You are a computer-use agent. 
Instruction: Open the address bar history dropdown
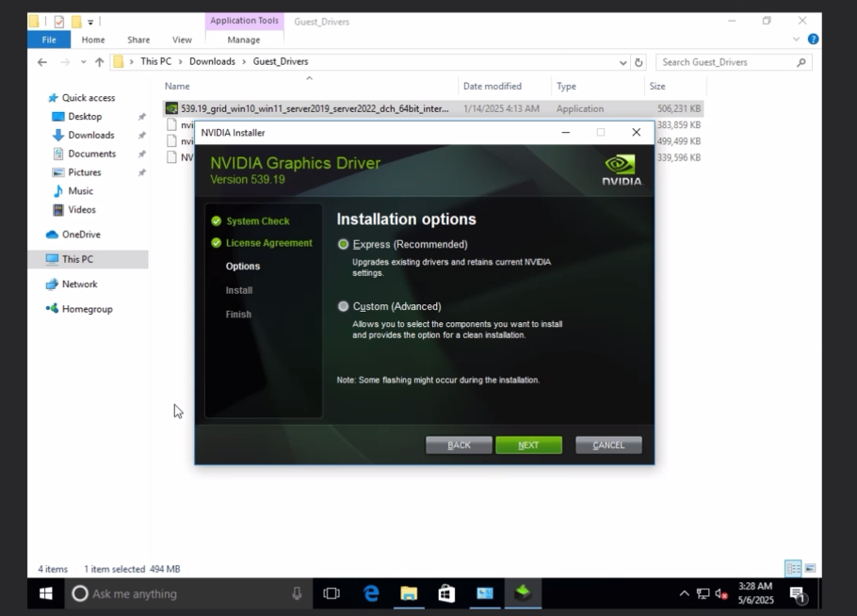623,62
